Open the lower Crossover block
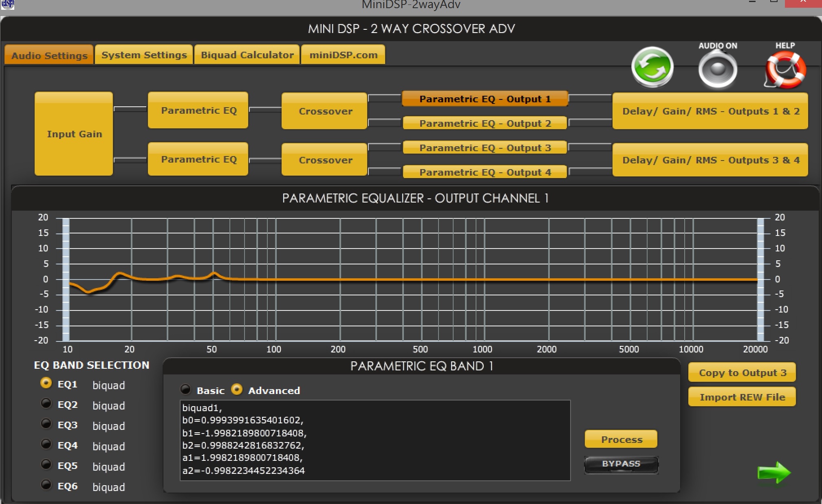 pos(325,160)
